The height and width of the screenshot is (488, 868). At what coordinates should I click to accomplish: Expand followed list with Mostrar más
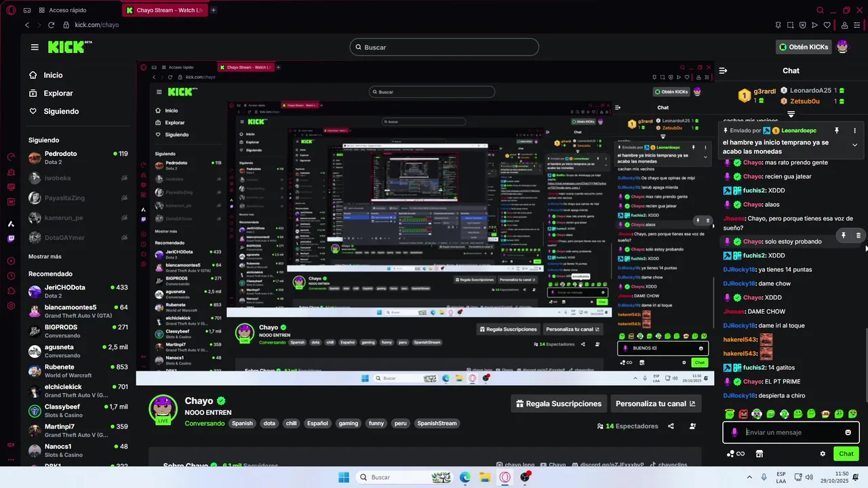[45, 256]
